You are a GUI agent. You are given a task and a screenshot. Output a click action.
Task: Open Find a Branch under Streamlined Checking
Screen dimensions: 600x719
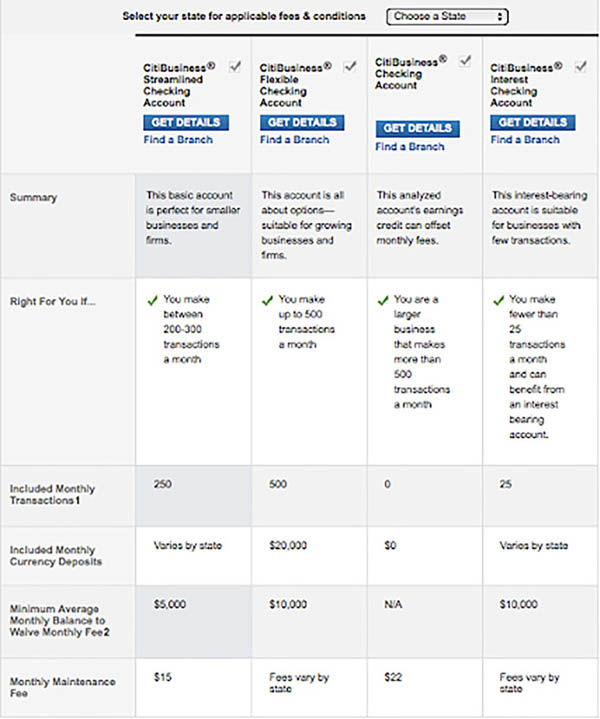tap(178, 140)
